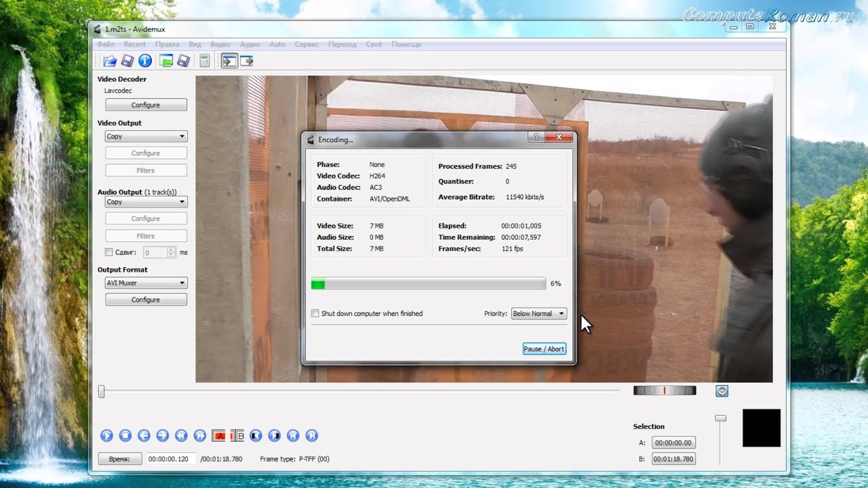Click Configure under Audio Output

tap(146, 218)
